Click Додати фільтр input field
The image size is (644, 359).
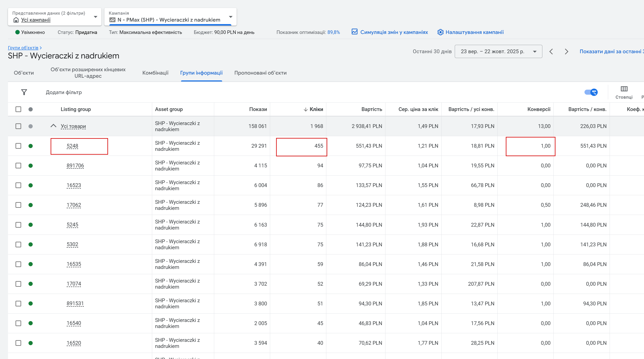point(64,92)
